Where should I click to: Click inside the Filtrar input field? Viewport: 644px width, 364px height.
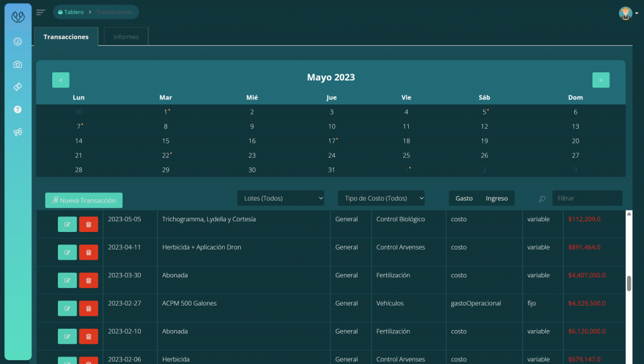click(x=587, y=197)
